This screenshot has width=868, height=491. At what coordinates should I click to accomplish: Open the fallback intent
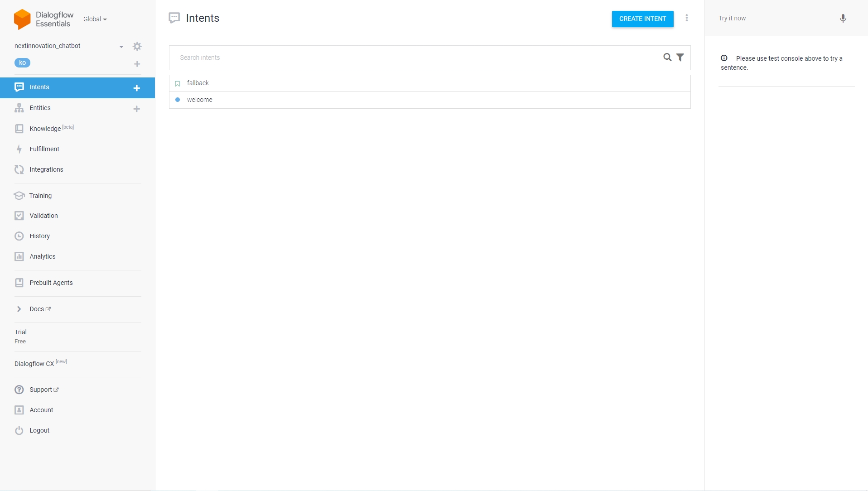(x=429, y=83)
